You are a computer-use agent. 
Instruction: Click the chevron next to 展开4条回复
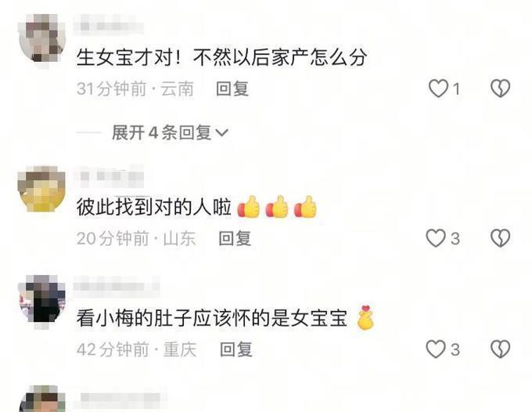tap(222, 133)
